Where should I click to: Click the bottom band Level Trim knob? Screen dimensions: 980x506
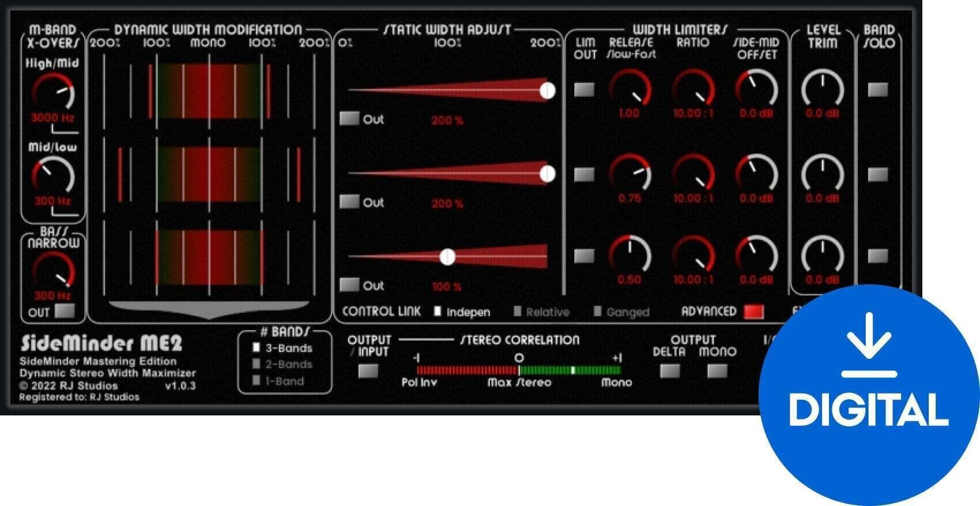point(823,255)
